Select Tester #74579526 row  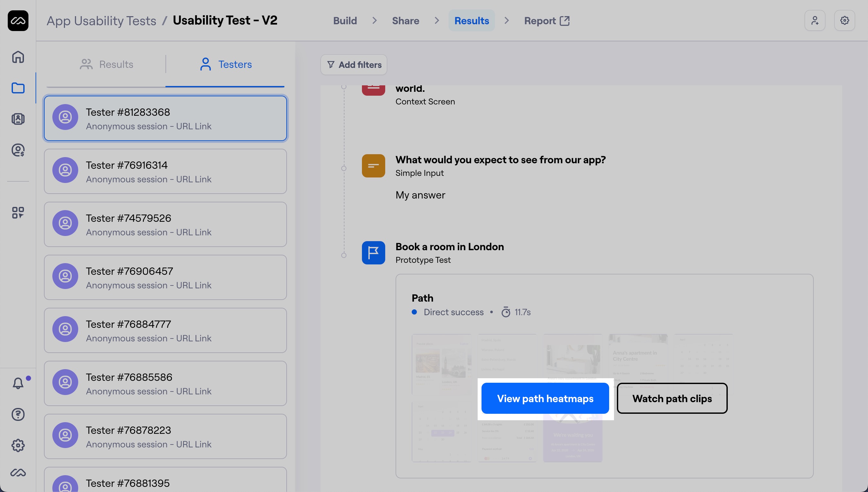pyautogui.click(x=165, y=224)
